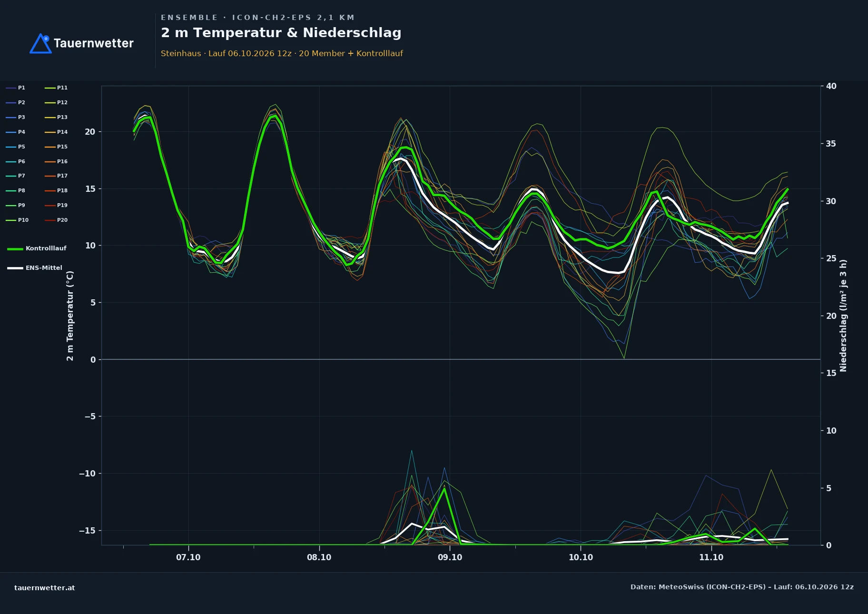This screenshot has height=614, width=868.
Task: Click the P18 legend entry
Action: 56,190
